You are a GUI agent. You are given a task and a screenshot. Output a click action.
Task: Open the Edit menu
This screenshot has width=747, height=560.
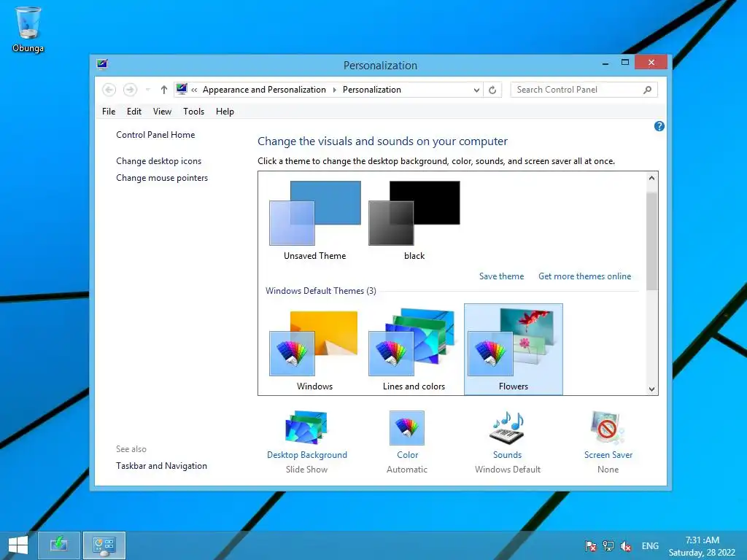pos(134,112)
